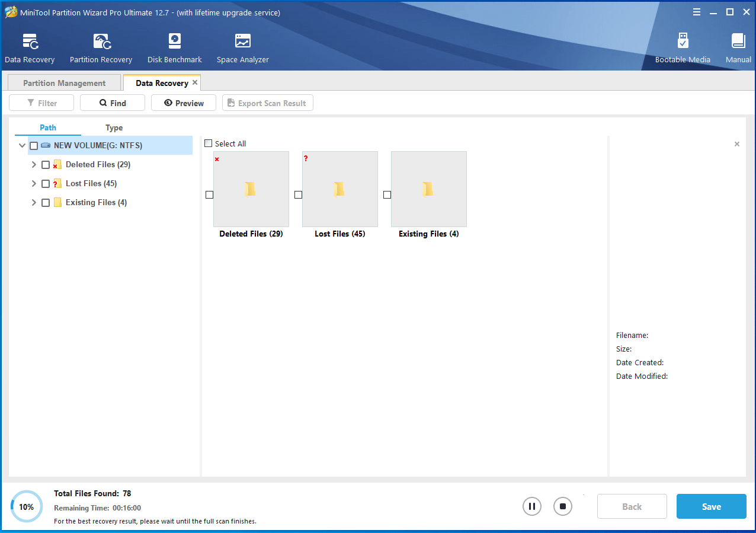The height and width of the screenshot is (533, 756).
Task: Select the Data Recovery tab
Action: click(x=162, y=83)
